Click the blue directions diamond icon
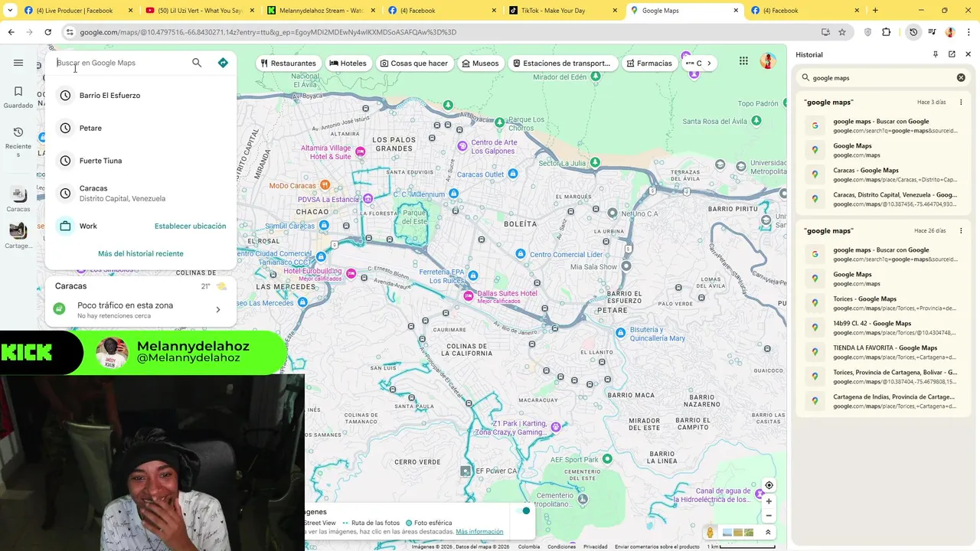The width and height of the screenshot is (980, 551). pyautogui.click(x=223, y=63)
